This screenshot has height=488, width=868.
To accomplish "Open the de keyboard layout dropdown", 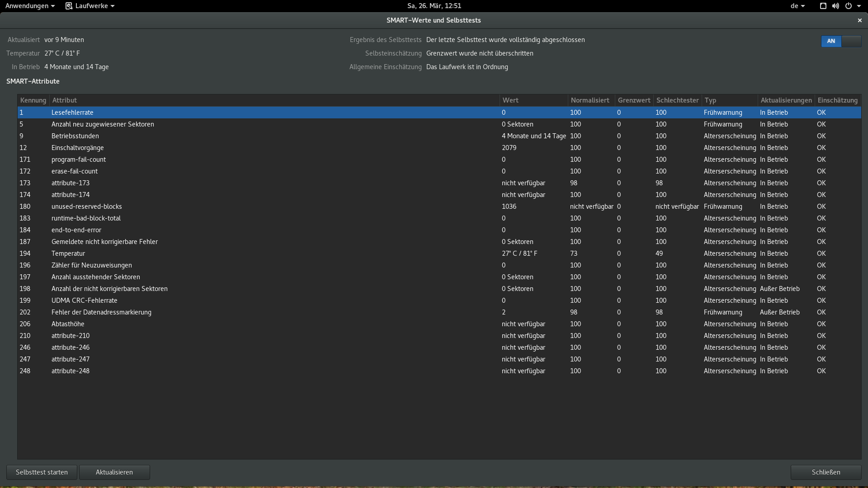I will click(x=797, y=6).
